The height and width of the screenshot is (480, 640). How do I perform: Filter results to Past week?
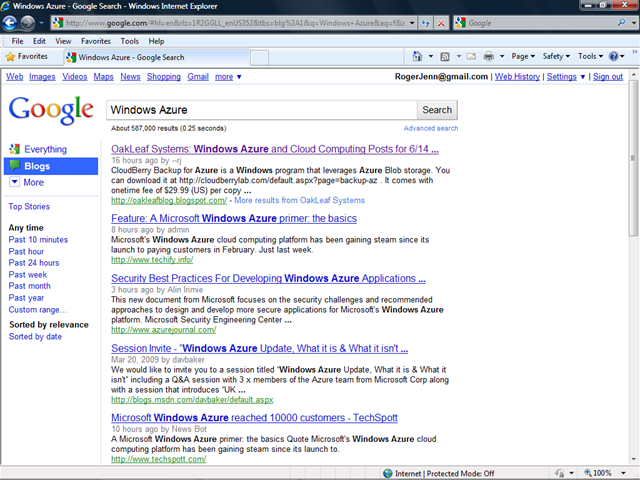28,275
